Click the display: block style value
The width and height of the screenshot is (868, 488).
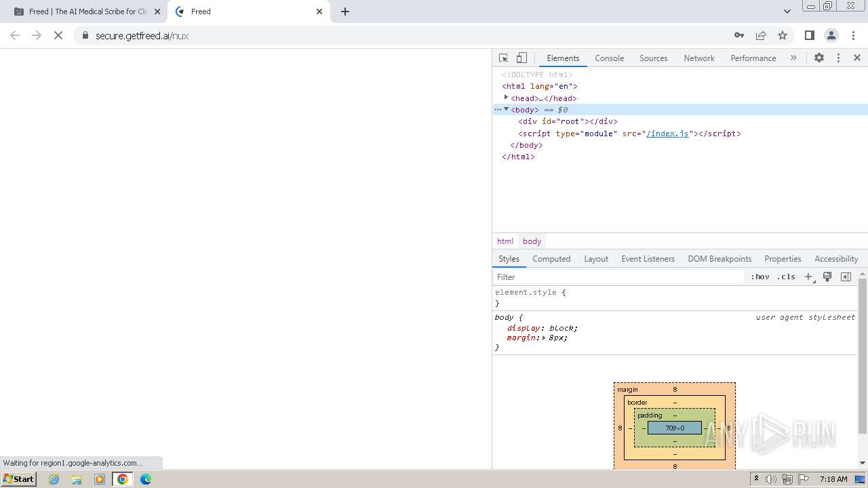(x=563, y=328)
